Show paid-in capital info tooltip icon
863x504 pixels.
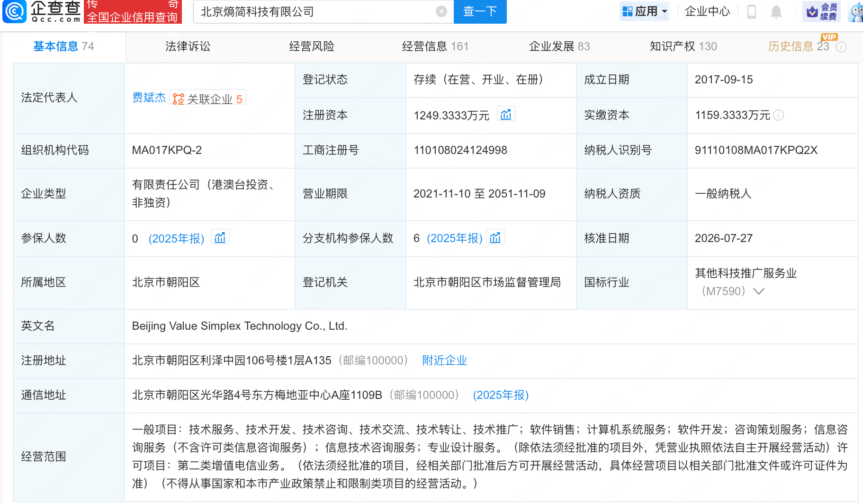coord(778,115)
